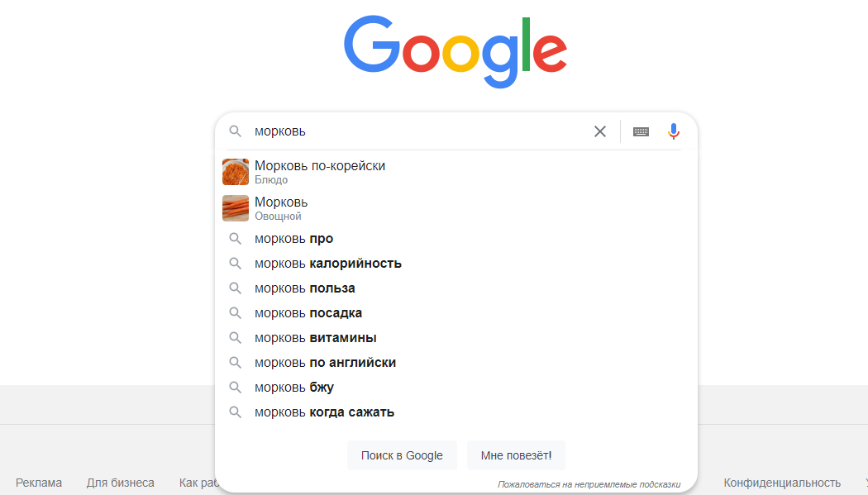868x495 pixels.
Task: Click the 'Морковь по-корейски' dish thumbnail
Action: tap(235, 171)
